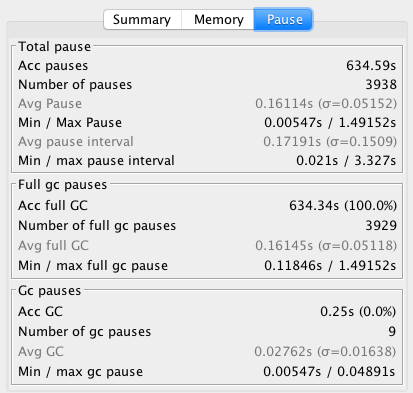413x393 pixels.
Task: Open the Memory tab
Action: [218, 20]
